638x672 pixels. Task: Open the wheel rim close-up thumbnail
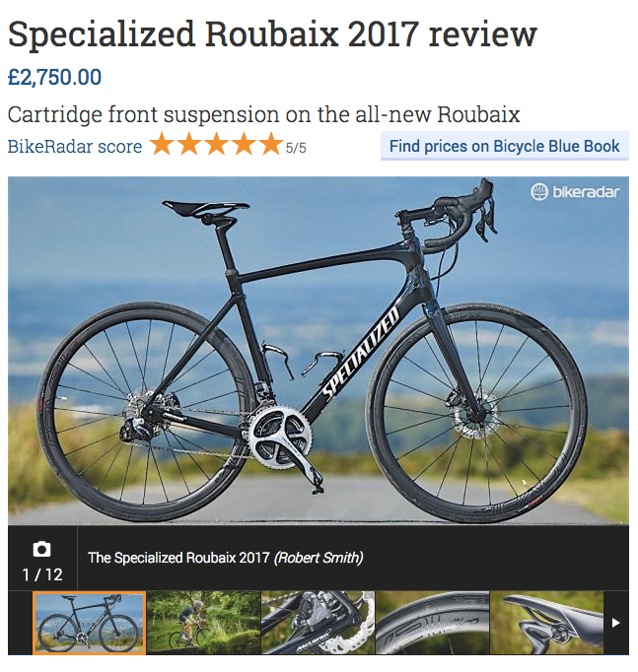coord(432,623)
